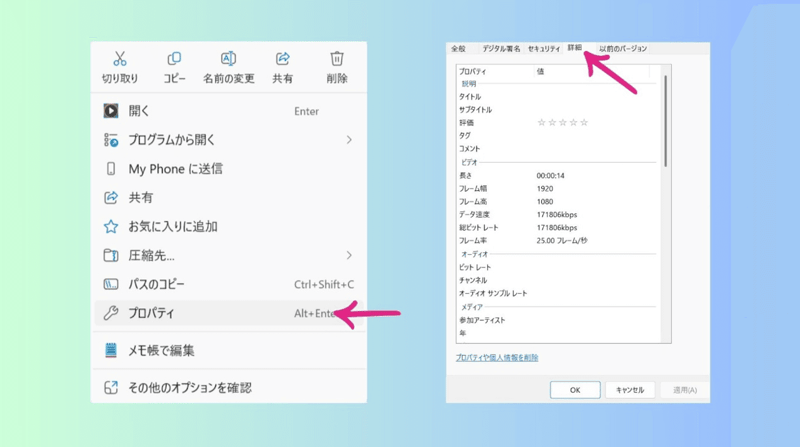Open Show more options (その他のオプションを確認)
Image resolution: width=800 pixels, height=447 pixels.
[190, 387]
